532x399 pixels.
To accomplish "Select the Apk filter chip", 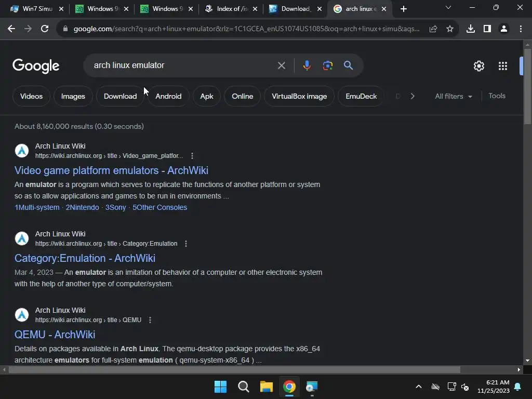I will 207,96.
